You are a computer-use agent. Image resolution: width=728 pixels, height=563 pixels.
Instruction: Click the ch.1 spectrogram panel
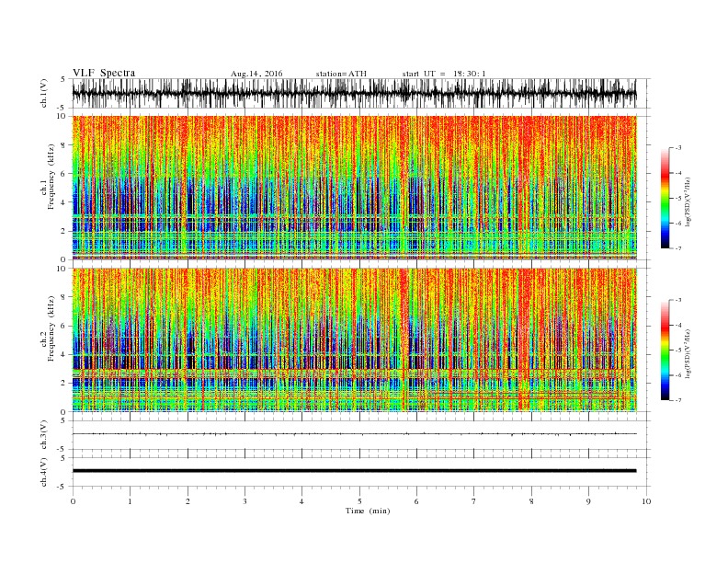tap(354, 188)
